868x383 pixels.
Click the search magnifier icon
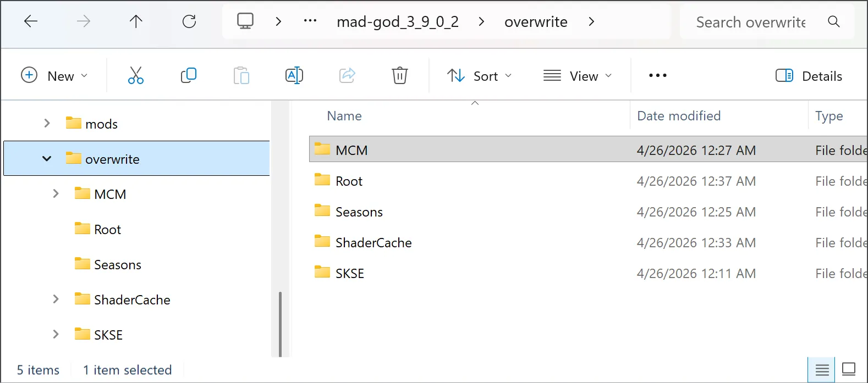point(834,22)
